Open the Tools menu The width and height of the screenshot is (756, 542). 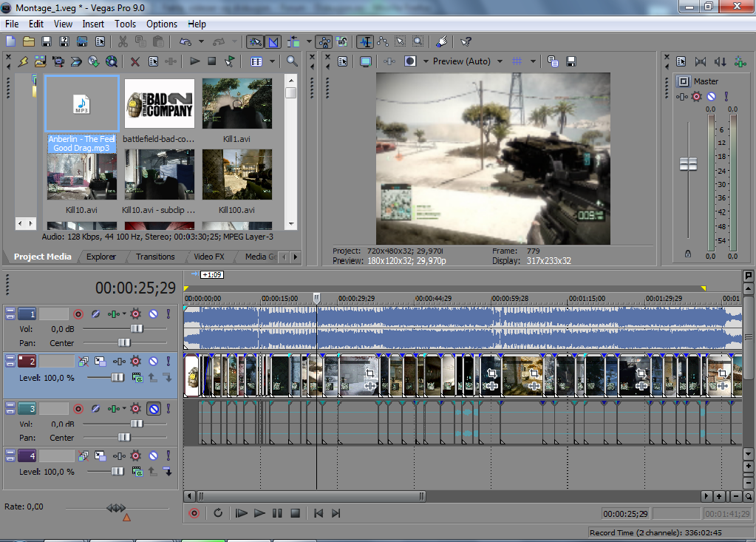click(x=125, y=24)
